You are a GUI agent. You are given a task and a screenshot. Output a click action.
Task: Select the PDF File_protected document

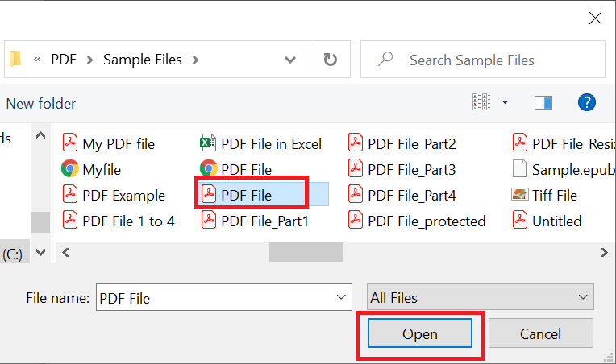pyautogui.click(x=417, y=221)
